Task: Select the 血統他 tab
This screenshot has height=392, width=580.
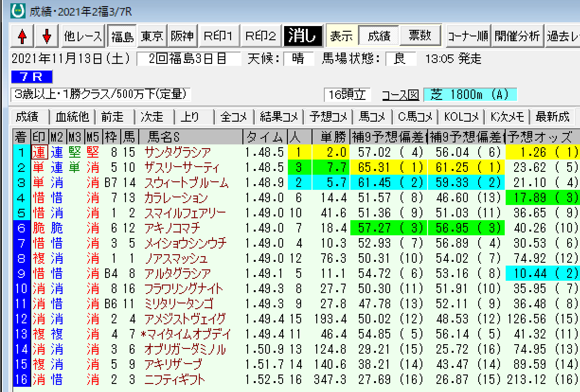Action: [x=72, y=116]
